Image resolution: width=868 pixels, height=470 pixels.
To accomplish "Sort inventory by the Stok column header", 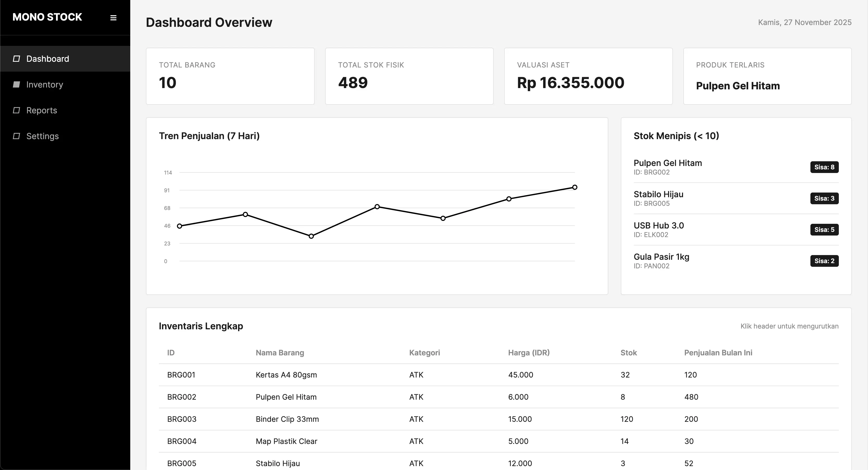I will [x=629, y=353].
